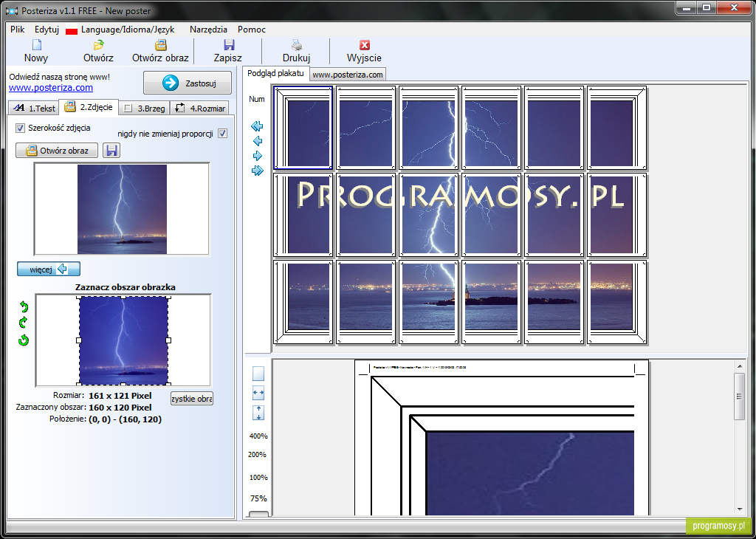This screenshot has height=539, width=756.
Task: Click the zoom slider handle
Action: [x=258, y=515]
